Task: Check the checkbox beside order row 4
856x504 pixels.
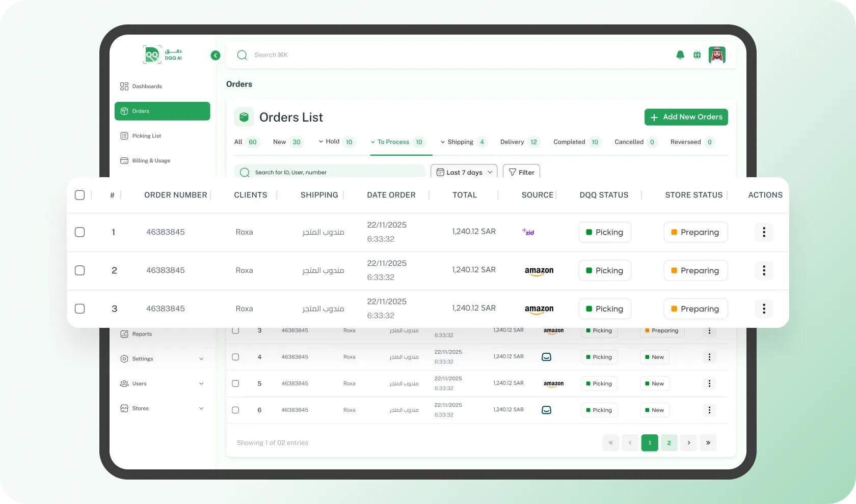Action: click(x=235, y=357)
